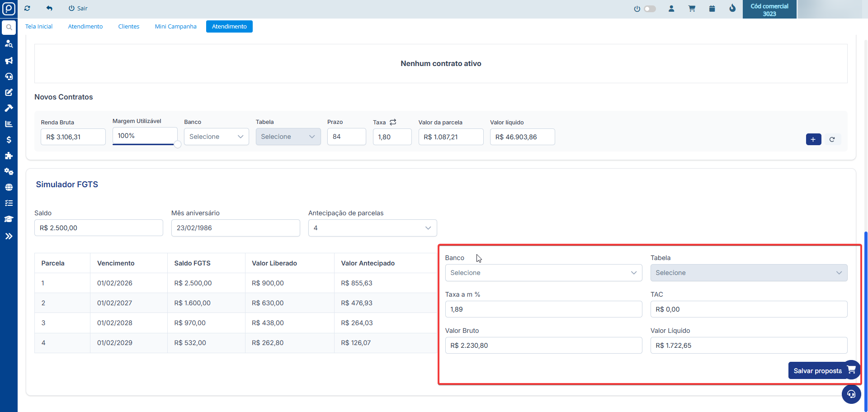The image size is (868, 412).
Task: Click the plus button to add contract
Action: [813, 139]
